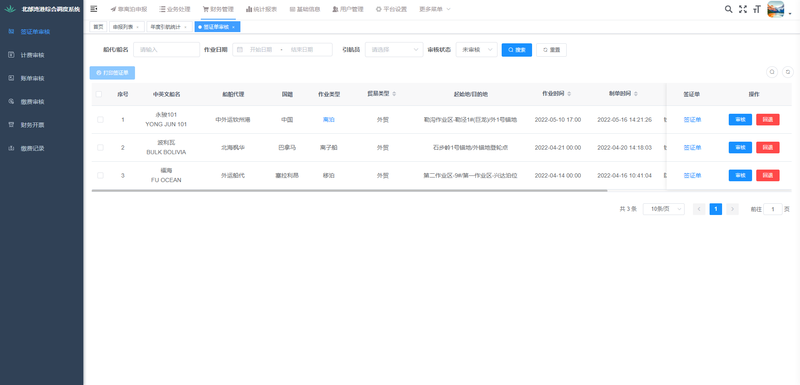Click the 船代/船名 input field

pyautogui.click(x=166, y=49)
